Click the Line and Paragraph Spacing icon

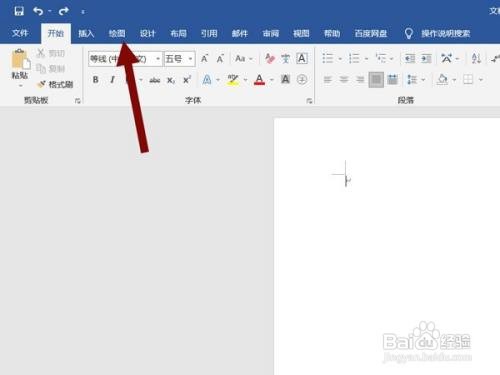[x=412, y=80]
